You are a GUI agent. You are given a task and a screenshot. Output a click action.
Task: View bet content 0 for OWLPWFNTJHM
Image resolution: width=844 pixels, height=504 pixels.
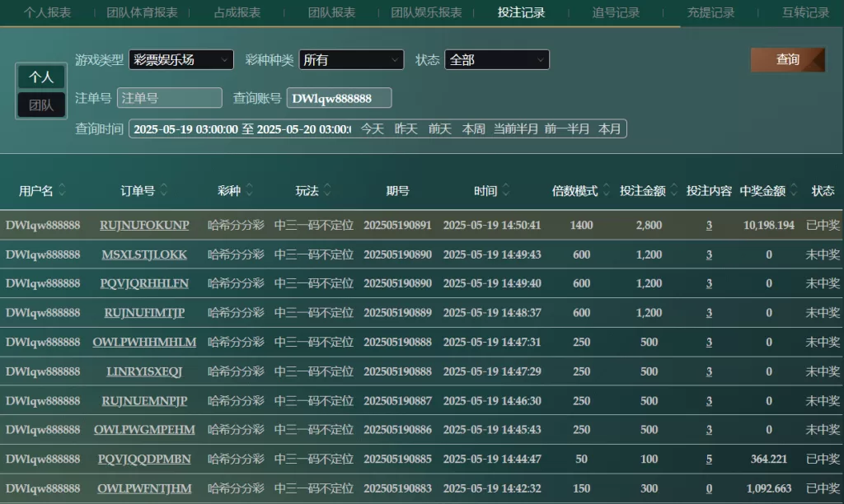coord(709,489)
